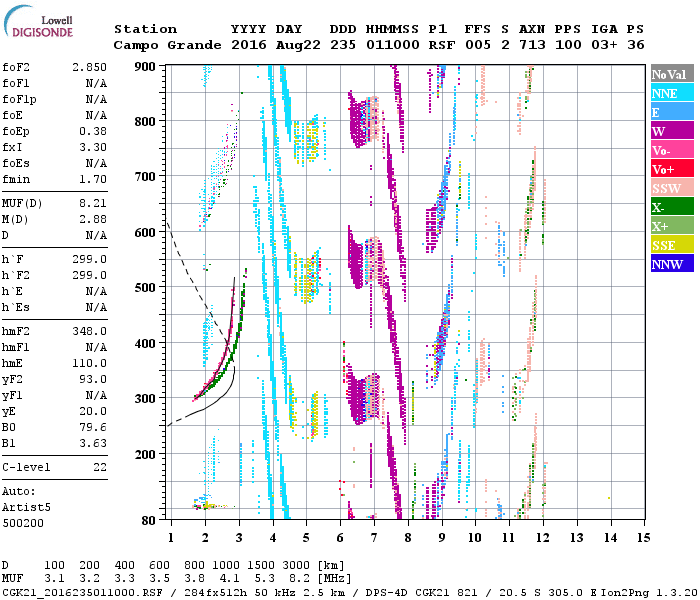This screenshot has width=700, height=600.
Task: Click the foF1 N/A value
Action: click(96, 83)
